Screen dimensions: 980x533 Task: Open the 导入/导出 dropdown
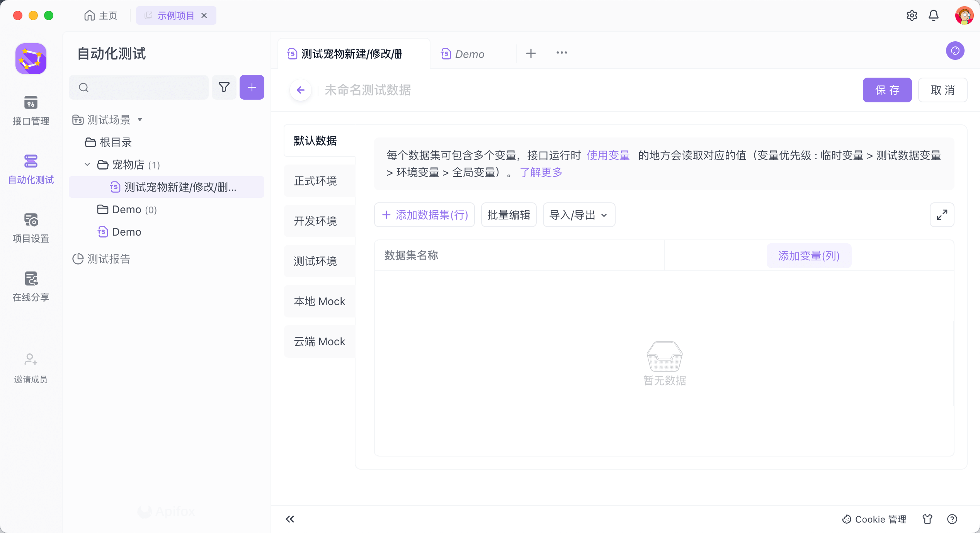click(578, 215)
